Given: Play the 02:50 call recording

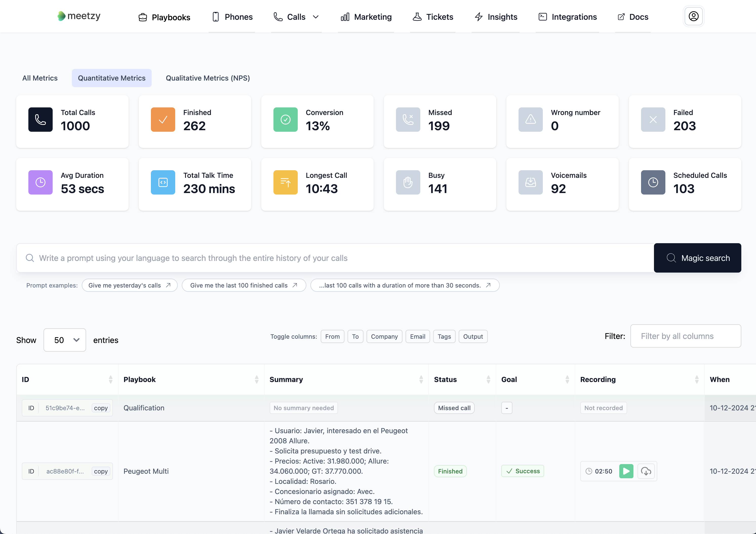Looking at the screenshot, I should tap(626, 471).
